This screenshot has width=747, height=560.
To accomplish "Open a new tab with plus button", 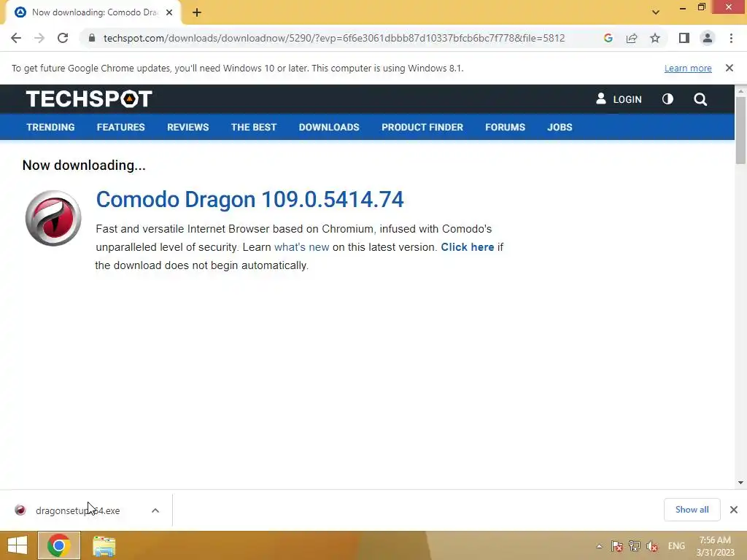I will pyautogui.click(x=197, y=13).
